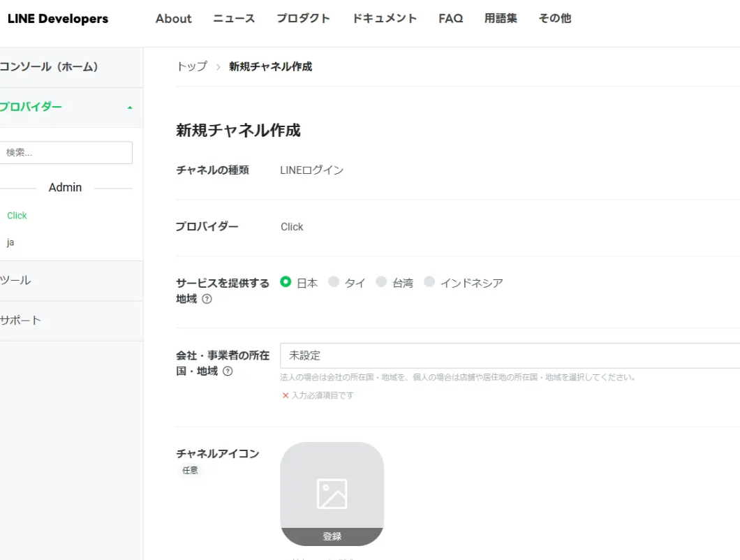Select the タイ region radio button
Viewport: 740px width, 560px height.
pyautogui.click(x=334, y=282)
